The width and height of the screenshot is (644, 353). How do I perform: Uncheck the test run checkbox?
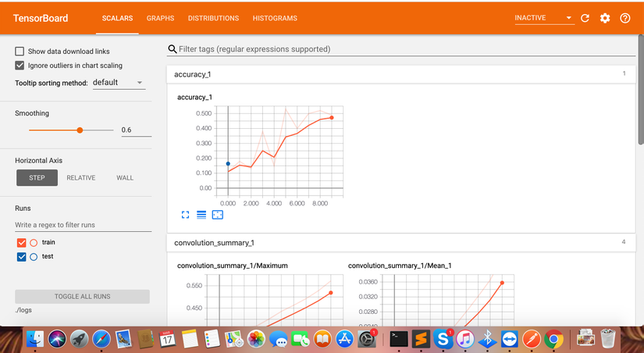coord(21,257)
